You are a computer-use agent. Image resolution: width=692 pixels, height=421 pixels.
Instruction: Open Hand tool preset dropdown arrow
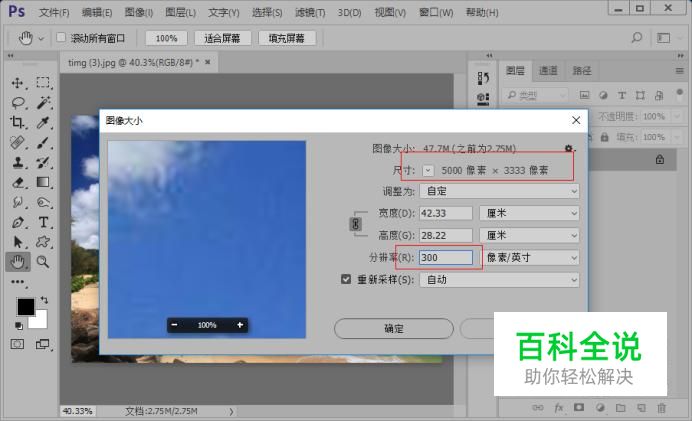pyautogui.click(x=41, y=39)
